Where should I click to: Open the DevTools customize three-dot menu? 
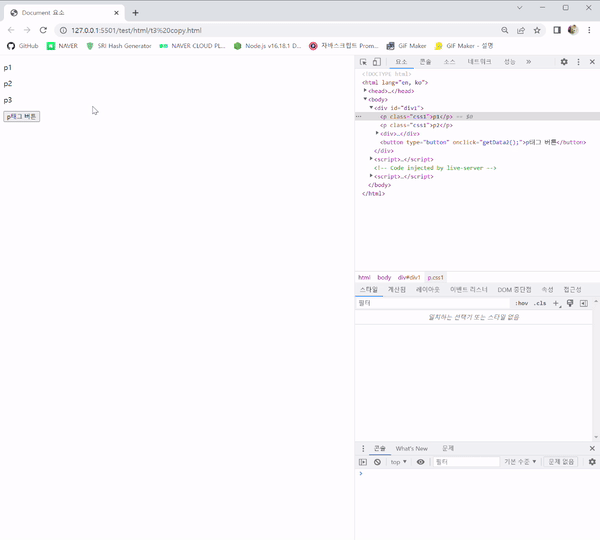[578, 62]
